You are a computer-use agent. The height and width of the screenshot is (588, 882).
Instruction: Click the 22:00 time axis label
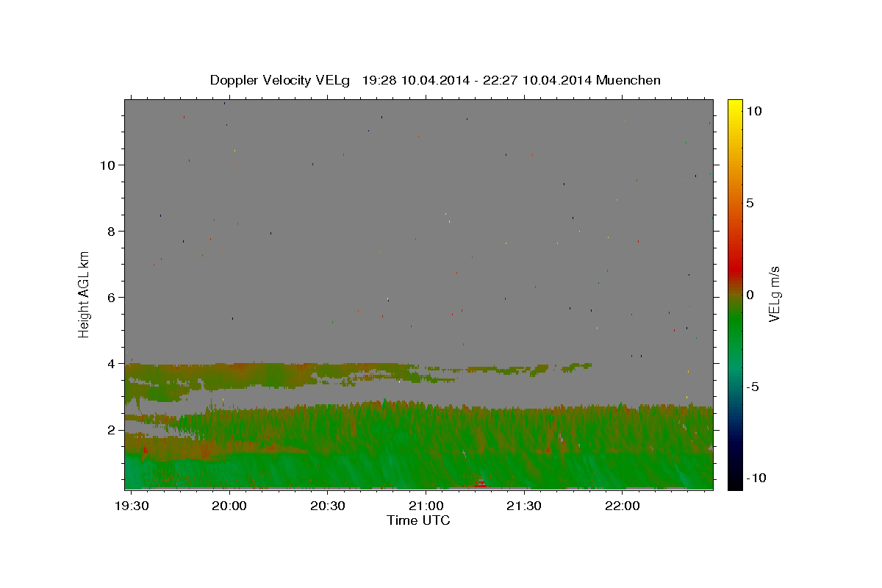622,506
